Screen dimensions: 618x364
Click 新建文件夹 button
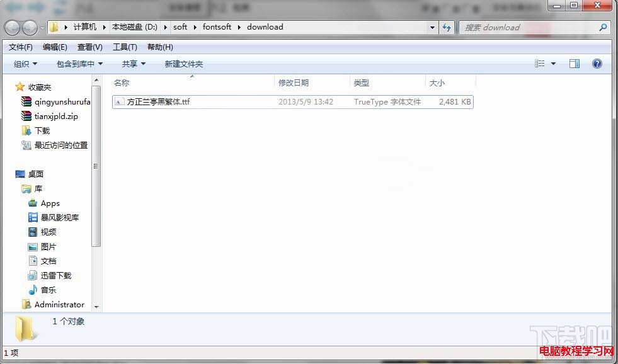[184, 64]
